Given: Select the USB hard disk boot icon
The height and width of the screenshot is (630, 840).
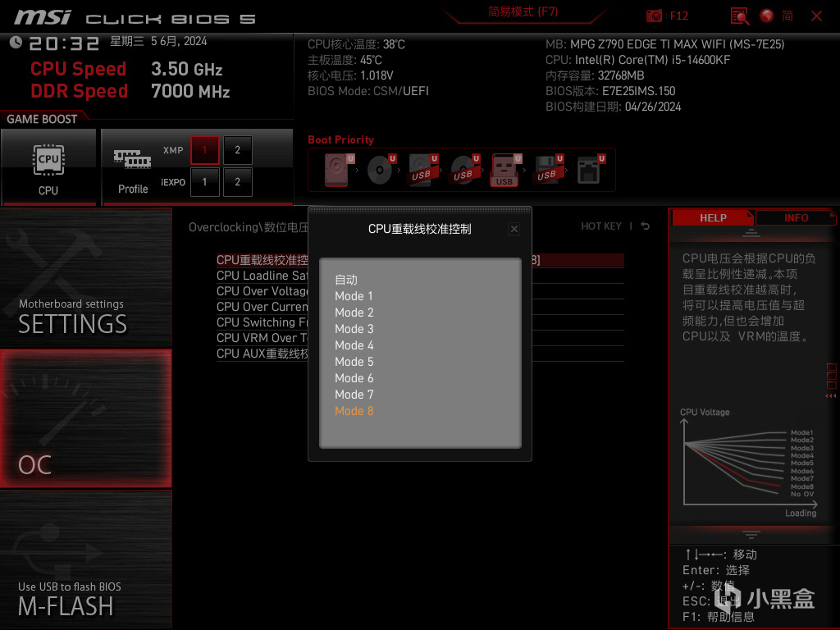Looking at the screenshot, I should point(422,170).
